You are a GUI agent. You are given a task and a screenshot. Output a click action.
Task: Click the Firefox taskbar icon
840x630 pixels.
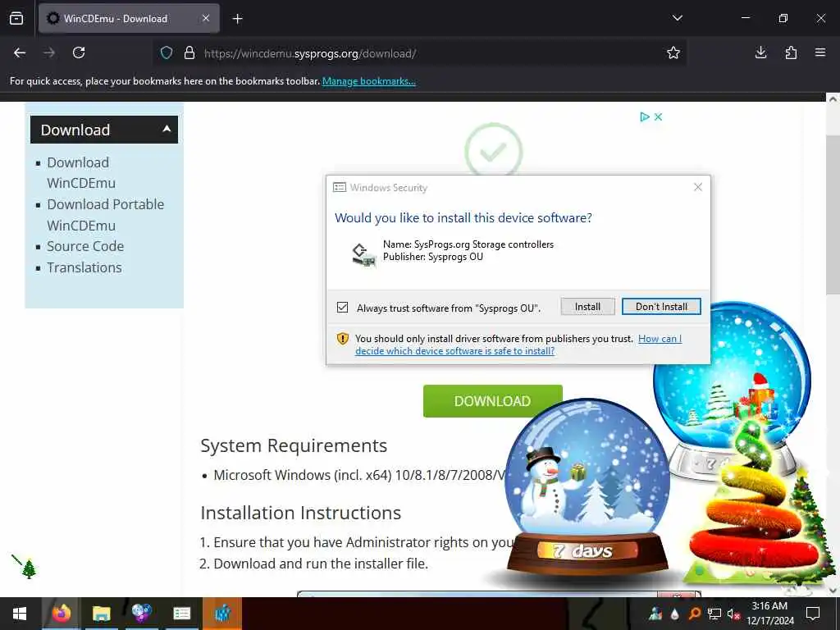[x=61, y=614]
